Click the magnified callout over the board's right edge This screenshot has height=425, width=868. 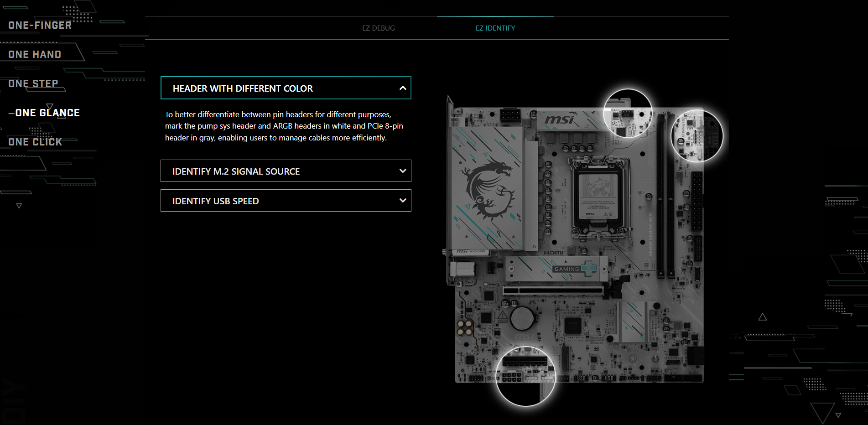[x=697, y=136]
